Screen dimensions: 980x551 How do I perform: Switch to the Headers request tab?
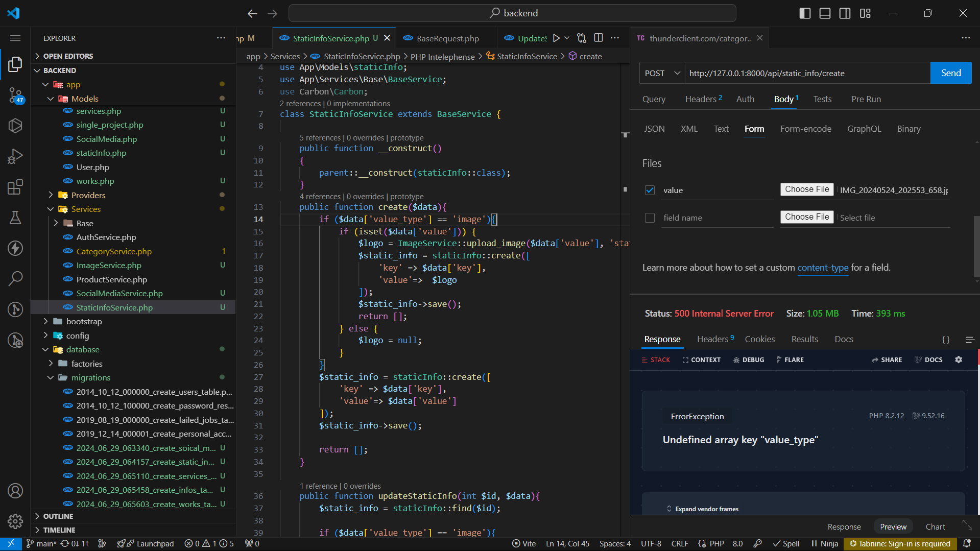[x=701, y=99]
